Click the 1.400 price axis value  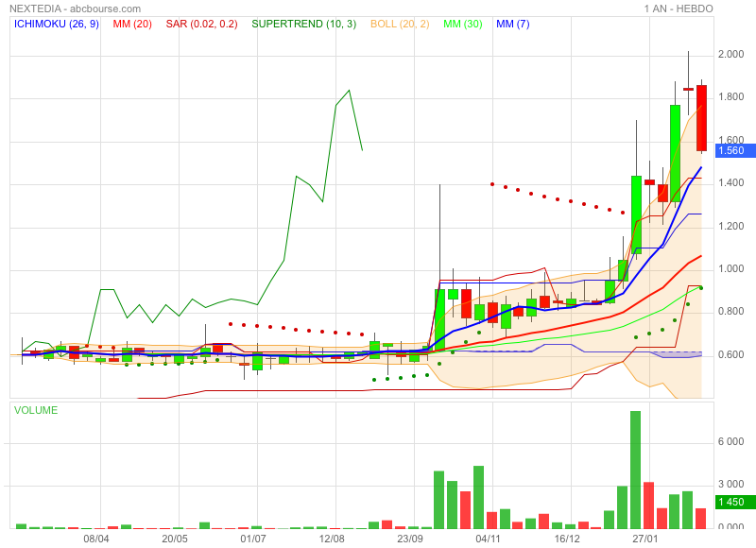point(730,182)
